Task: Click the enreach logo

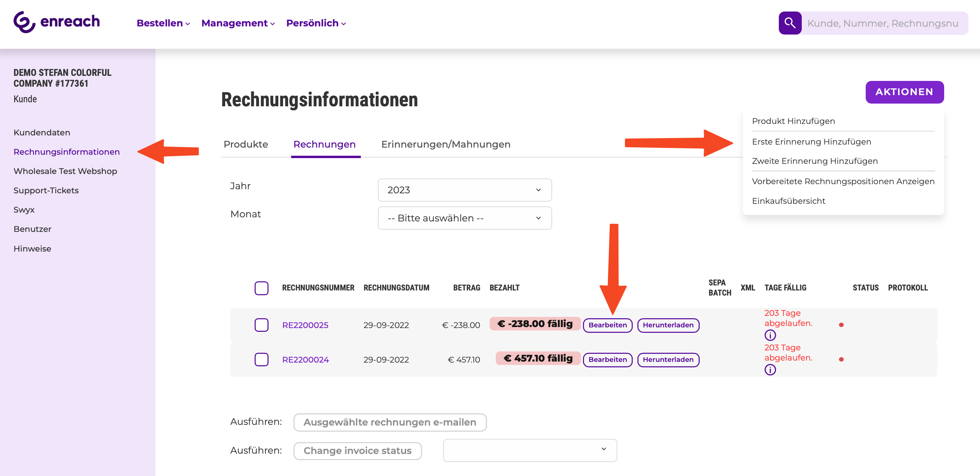Action: (57, 22)
